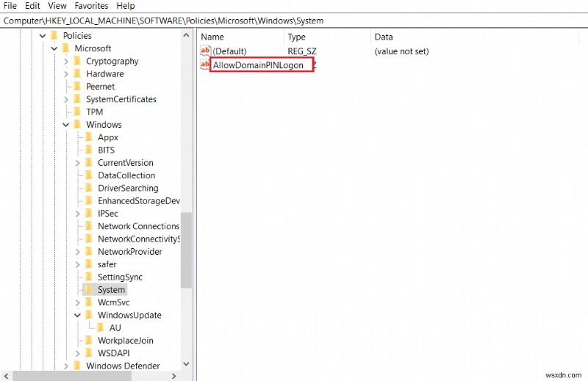Select the SettingSync key label

coord(120,277)
